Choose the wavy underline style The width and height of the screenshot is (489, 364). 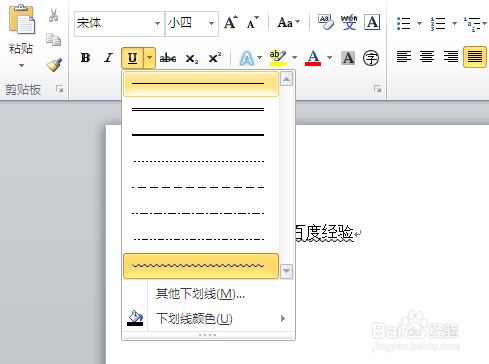click(x=201, y=266)
